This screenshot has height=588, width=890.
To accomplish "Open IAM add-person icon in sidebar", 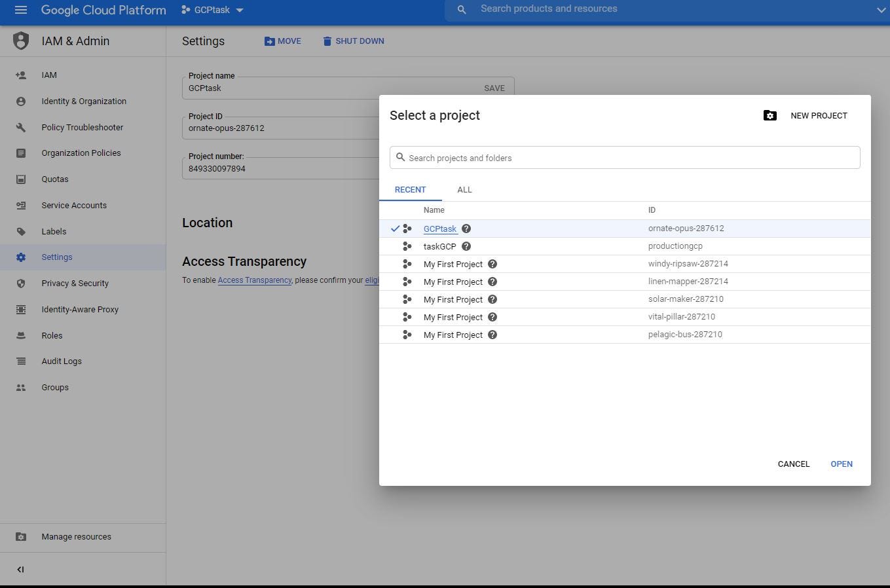I will tap(21, 75).
